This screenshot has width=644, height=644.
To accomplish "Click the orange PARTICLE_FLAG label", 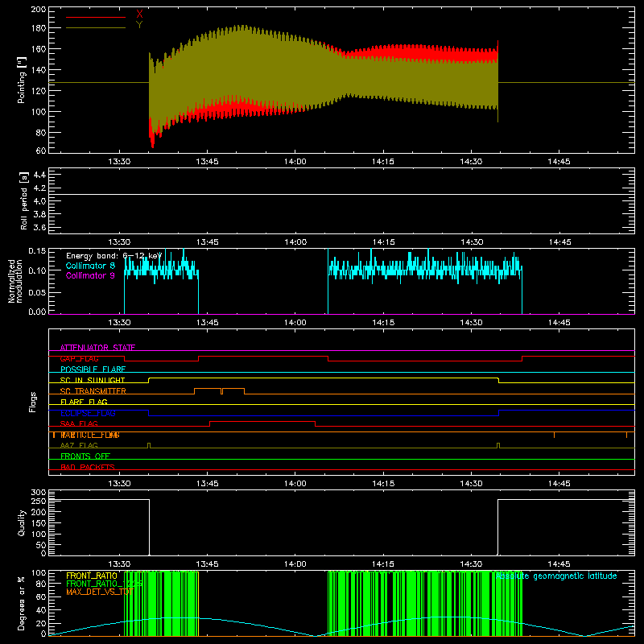I will coord(90,435).
